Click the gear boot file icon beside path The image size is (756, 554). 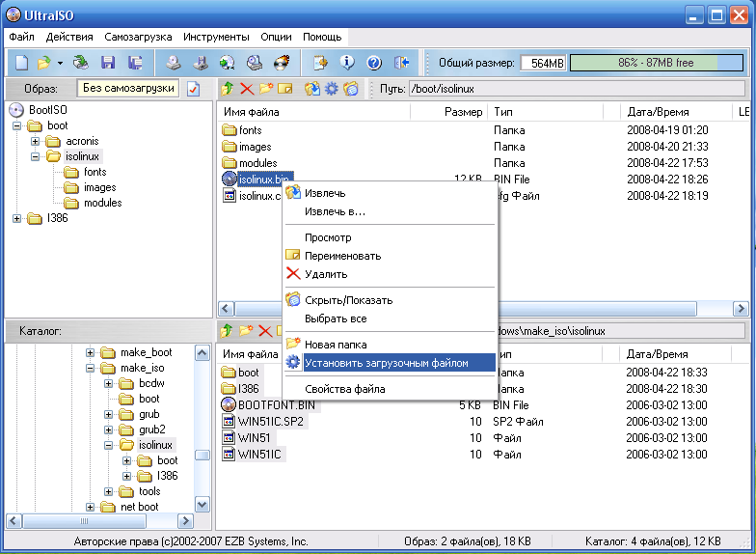point(332,89)
